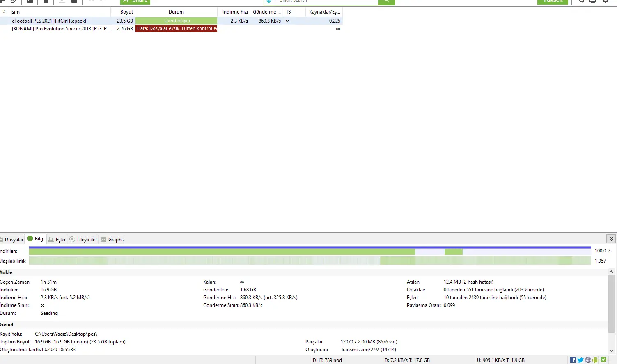Click the Seeding status value
The width and height of the screenshot is (617, 364).
point(49,313)
